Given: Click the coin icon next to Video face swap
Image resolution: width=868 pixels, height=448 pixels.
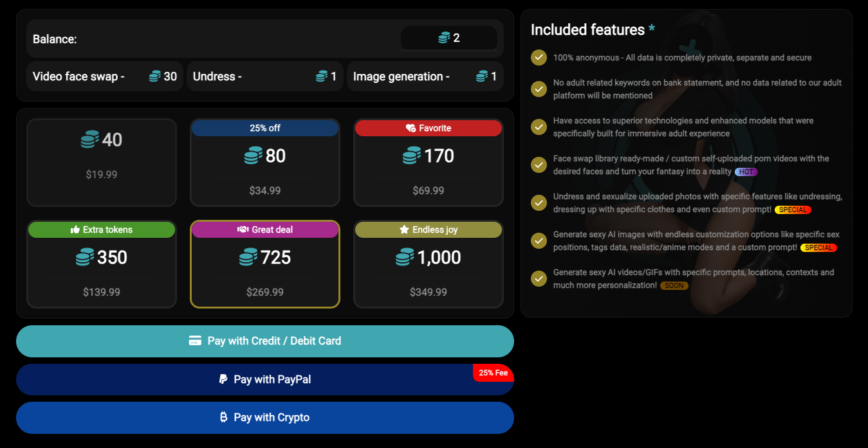Looking at the screenshot, I should pos(154,76).
